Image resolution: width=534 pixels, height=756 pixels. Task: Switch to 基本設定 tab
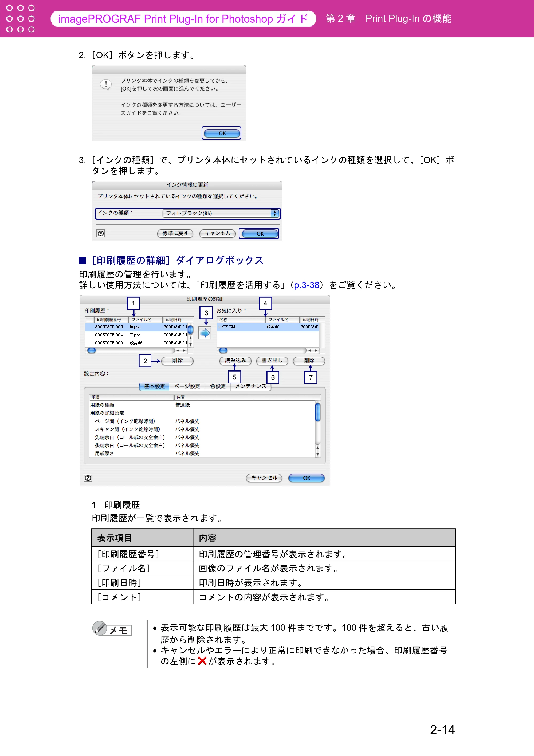(x=154, y=386)
